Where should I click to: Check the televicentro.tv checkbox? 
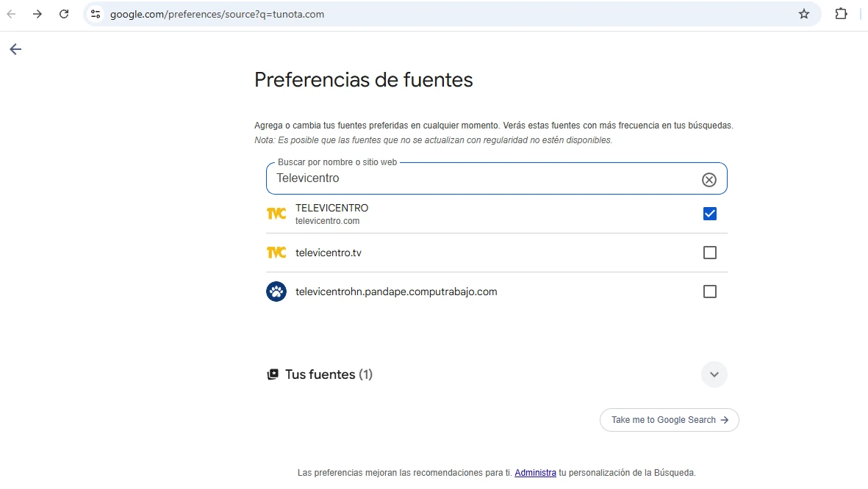click(x=710, y=253)
